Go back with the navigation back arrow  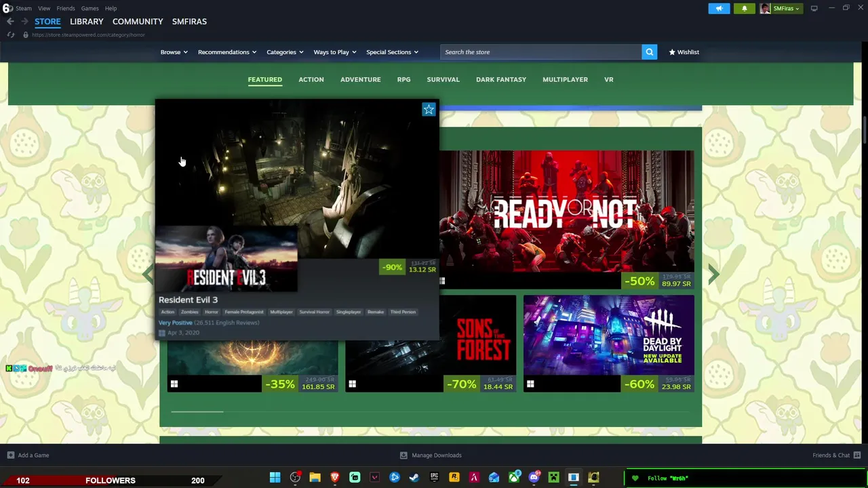click(10, 22)
